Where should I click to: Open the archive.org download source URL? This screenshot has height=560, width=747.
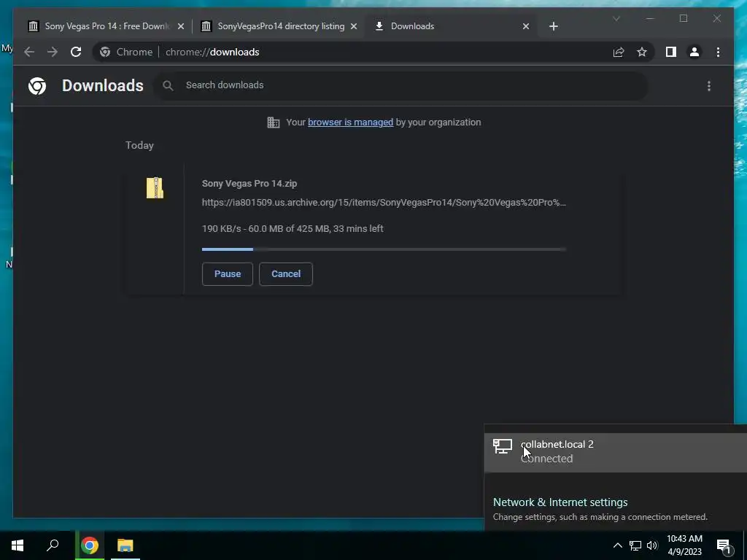pos(384,203)
